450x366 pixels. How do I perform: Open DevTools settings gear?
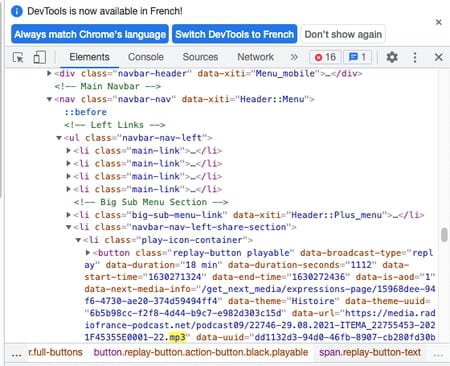(392, 57)
